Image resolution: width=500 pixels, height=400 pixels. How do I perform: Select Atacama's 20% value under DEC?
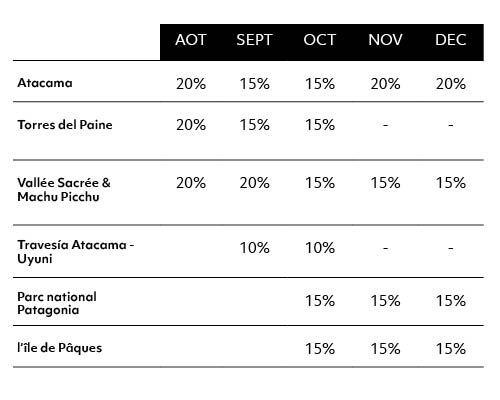[x=450, y=84]
